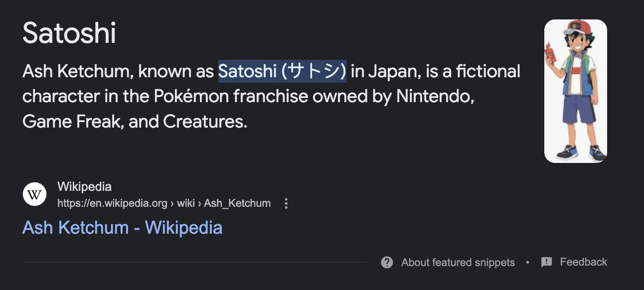This screenshot has height=290, width=644.
Task: Click the word Nintendo in the snippet
Action: click(434, 97)
